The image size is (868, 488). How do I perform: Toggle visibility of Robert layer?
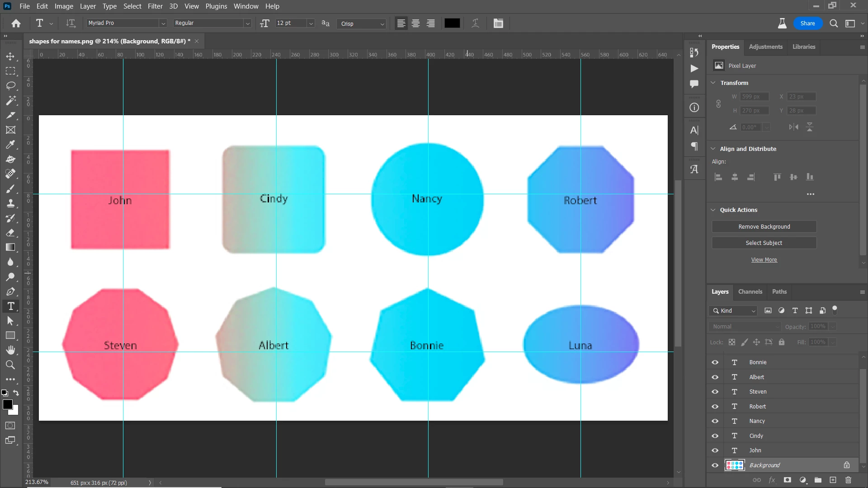[715, 406]
